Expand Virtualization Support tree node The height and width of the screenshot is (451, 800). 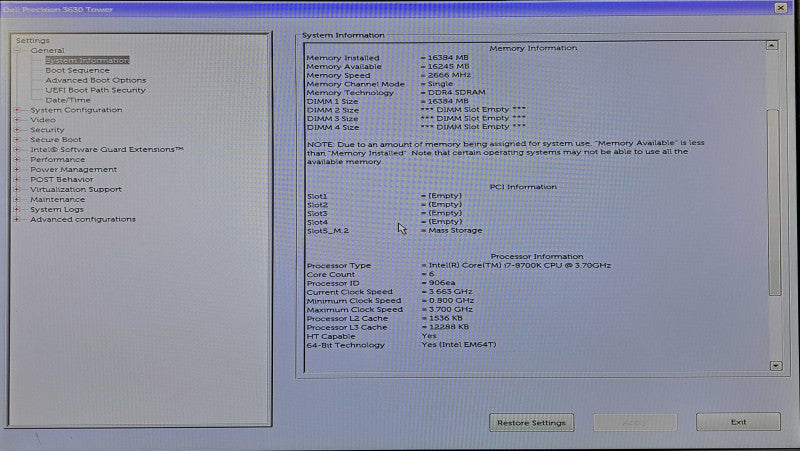[x=17, y=189]
